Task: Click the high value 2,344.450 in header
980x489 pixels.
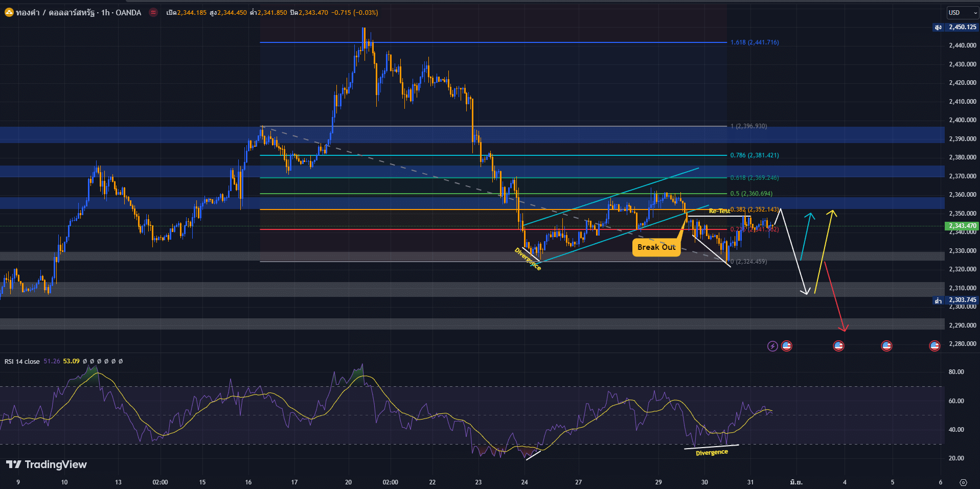Action: coord(232,13)
